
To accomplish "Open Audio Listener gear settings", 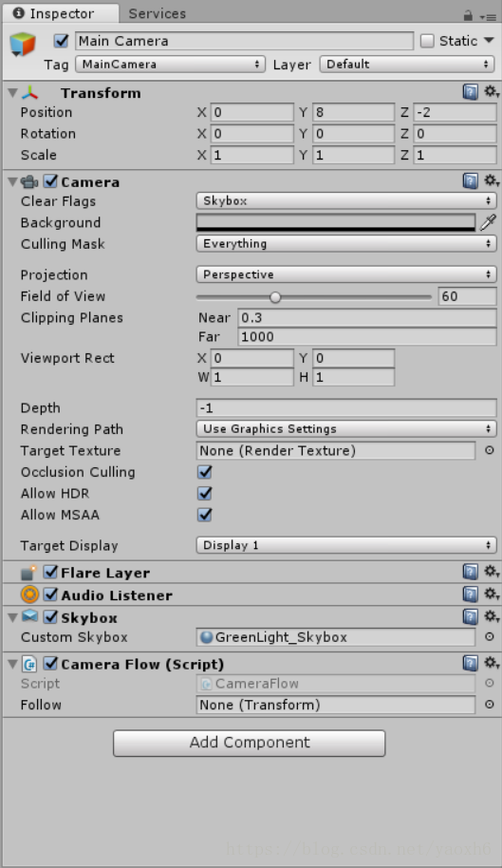I will point(491,594).
